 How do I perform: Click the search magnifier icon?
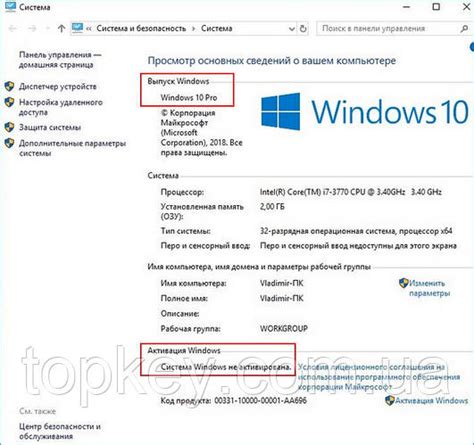pyautogui.click(x=464, y=29)
